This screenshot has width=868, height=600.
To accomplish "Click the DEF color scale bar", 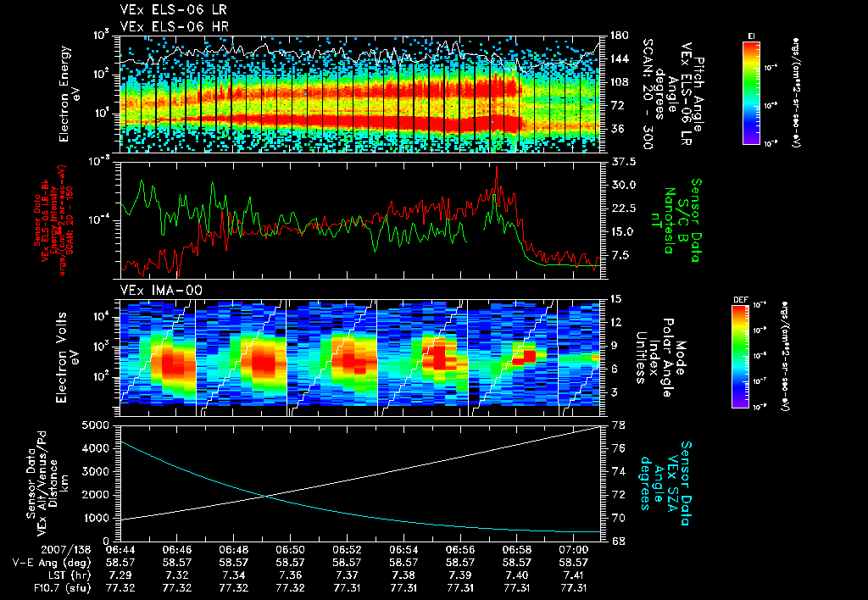I will point(741,357).
